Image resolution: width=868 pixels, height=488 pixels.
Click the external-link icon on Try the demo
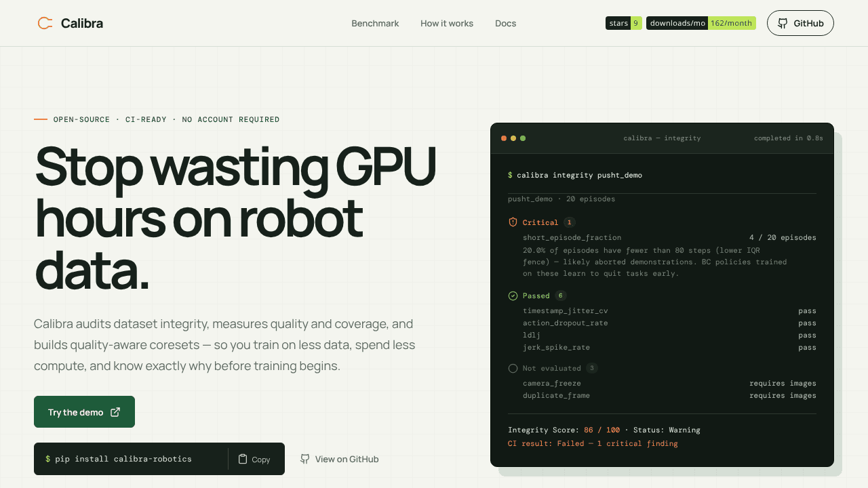pos(115,412)
